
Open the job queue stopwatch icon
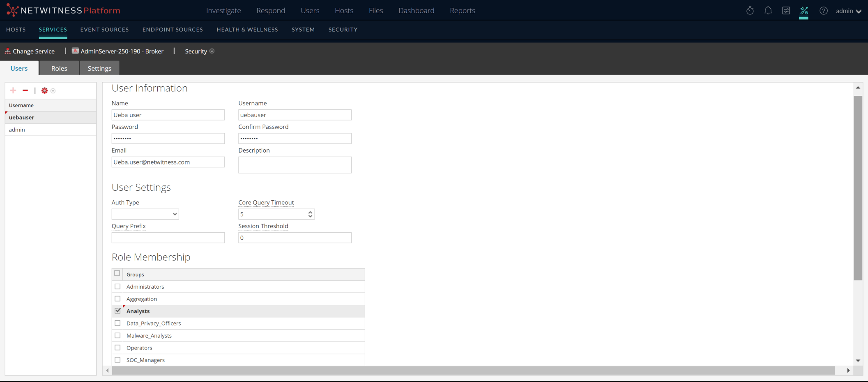749,10
